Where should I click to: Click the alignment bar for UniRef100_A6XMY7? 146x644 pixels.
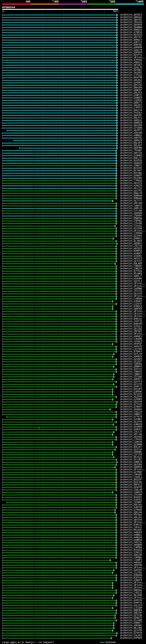click(x=63, y=130)
